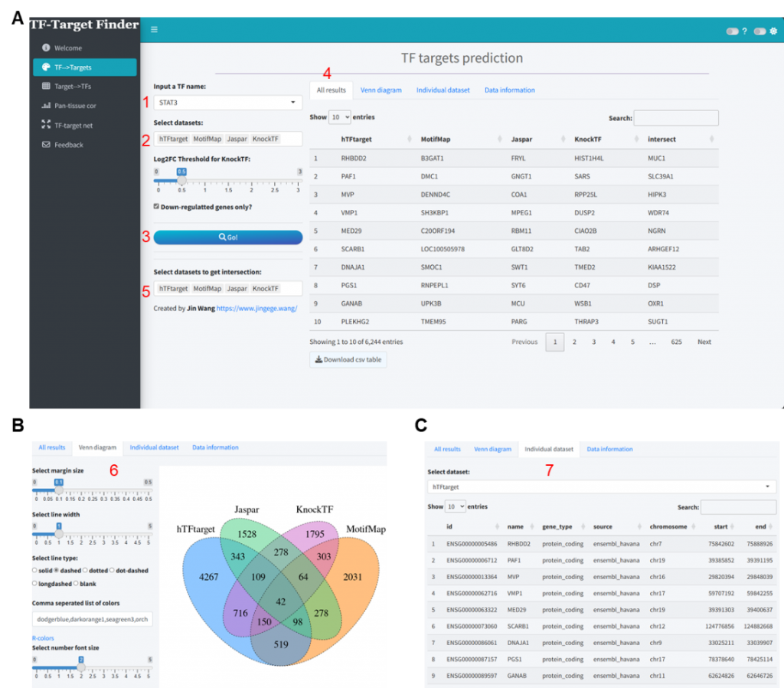The width and height of the screenshot is (784, 688).
Task: Click the Welcome info icon in sidebar
Action: [45, 48]
